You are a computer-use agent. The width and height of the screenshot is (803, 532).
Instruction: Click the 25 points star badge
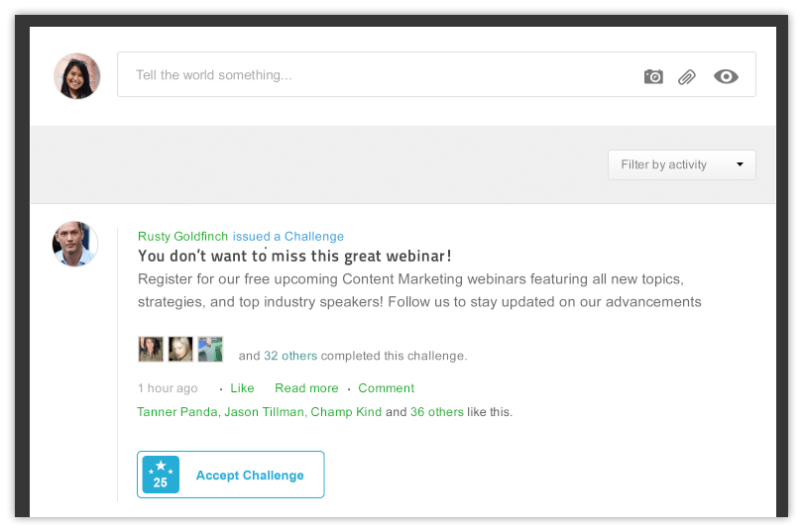coord(161,475)
